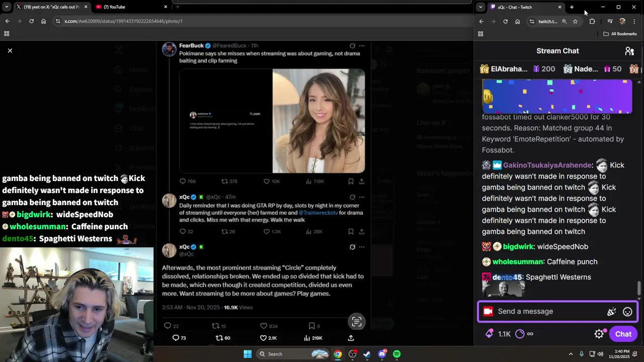Open the @FearedBuck handle link
The image size is (644, 362).
pos(229,46)
